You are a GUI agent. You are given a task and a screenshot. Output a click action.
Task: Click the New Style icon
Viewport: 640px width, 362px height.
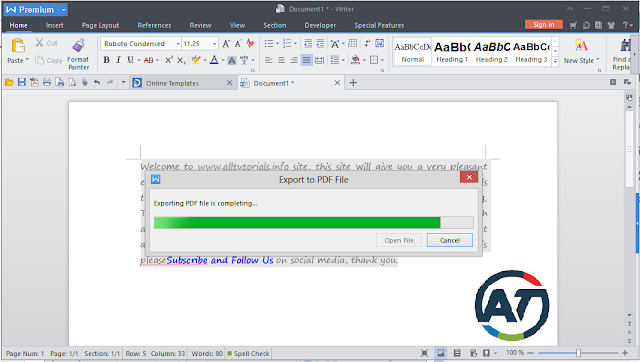[x=580, y=45]
